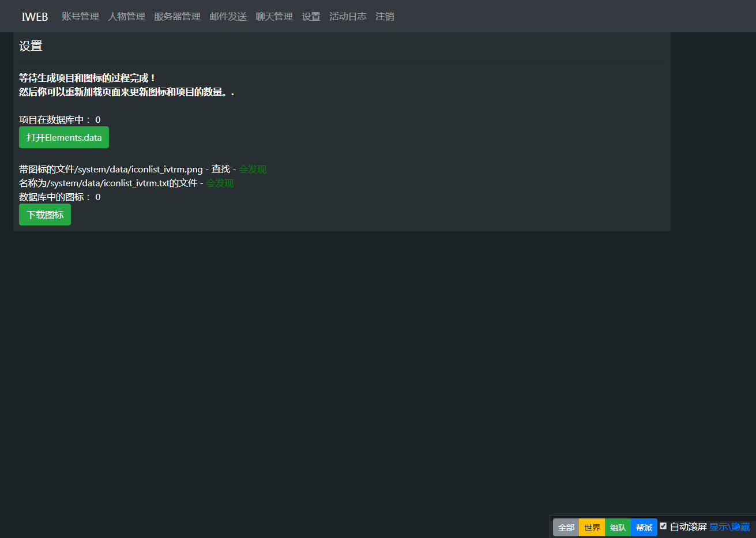
Task: Disable the 自动滚屏 auto-scroll checkbox
Action: 663,525
